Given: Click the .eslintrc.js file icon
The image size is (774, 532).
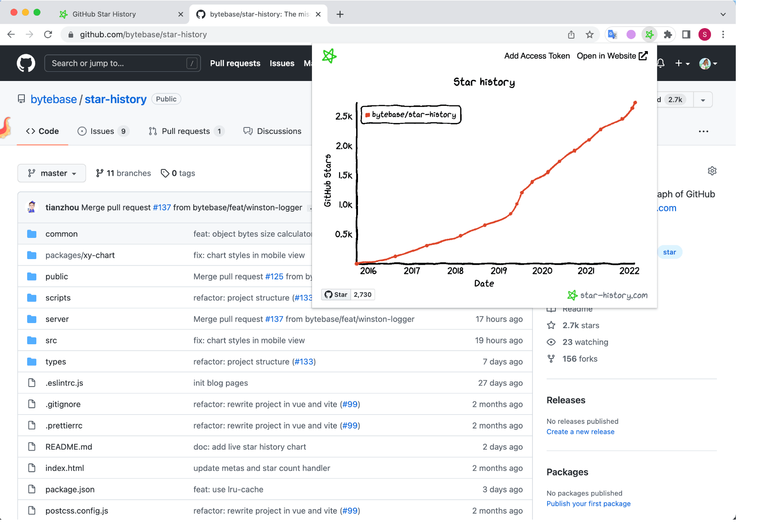Looking at the screenshot, I should (32, 383).
